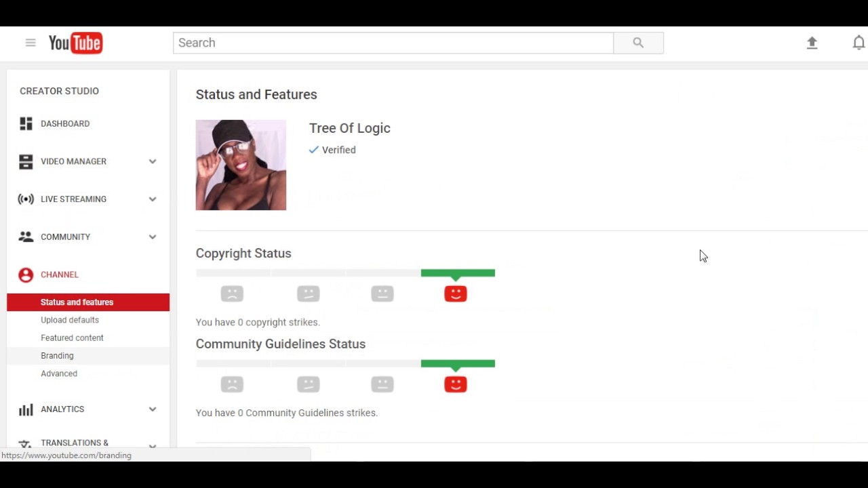The image size is (868, 488).
Task: Click the Translations sidebar icon
Action: (26, 444)
